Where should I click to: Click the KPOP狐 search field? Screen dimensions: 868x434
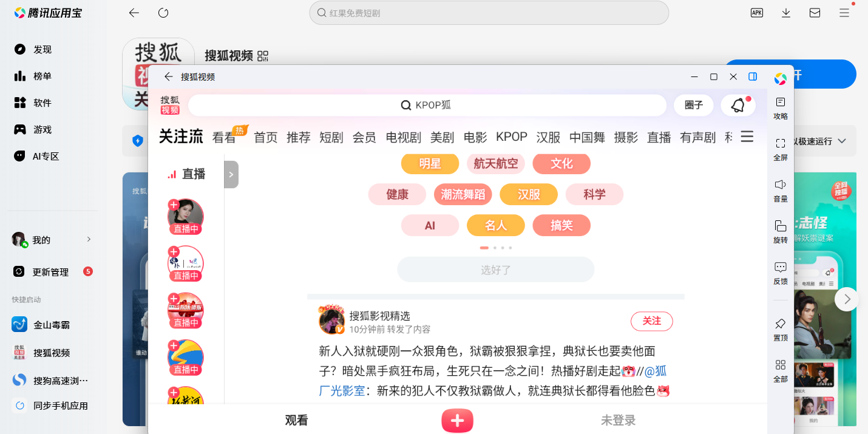click(427, 105)
